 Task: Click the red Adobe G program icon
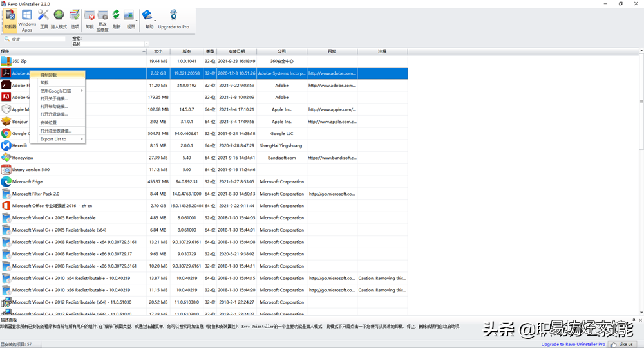6,97
